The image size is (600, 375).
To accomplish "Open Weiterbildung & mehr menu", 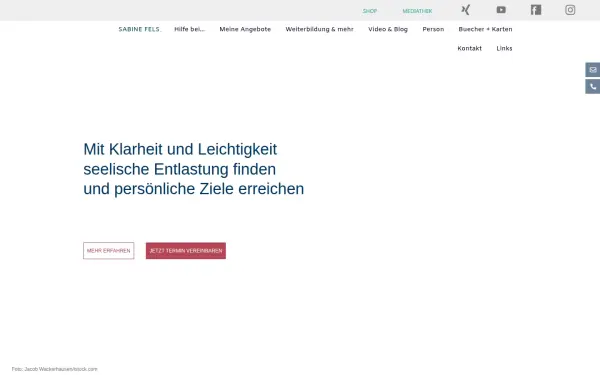I will [x=320, y=29].
